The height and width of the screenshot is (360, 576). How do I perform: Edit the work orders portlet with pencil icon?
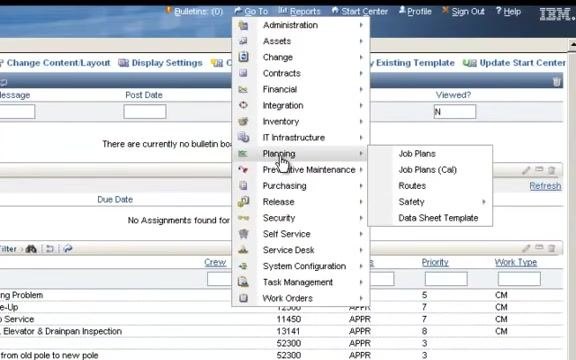coord(526,249)
